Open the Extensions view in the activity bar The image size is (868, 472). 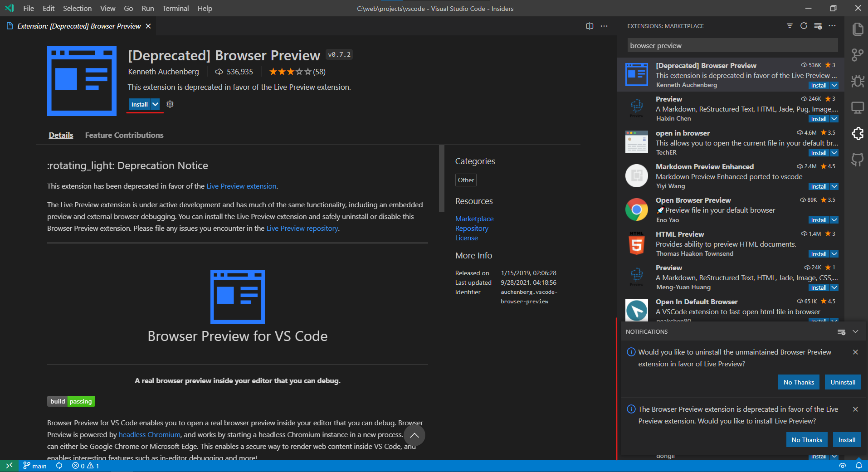[858, 134]
